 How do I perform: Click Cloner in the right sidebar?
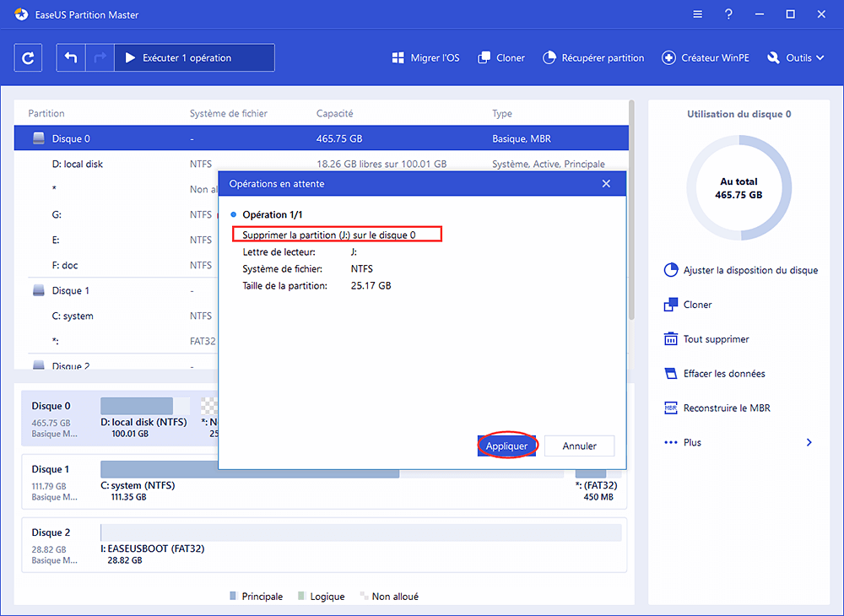pyautogui.click(x=698, y=305)
